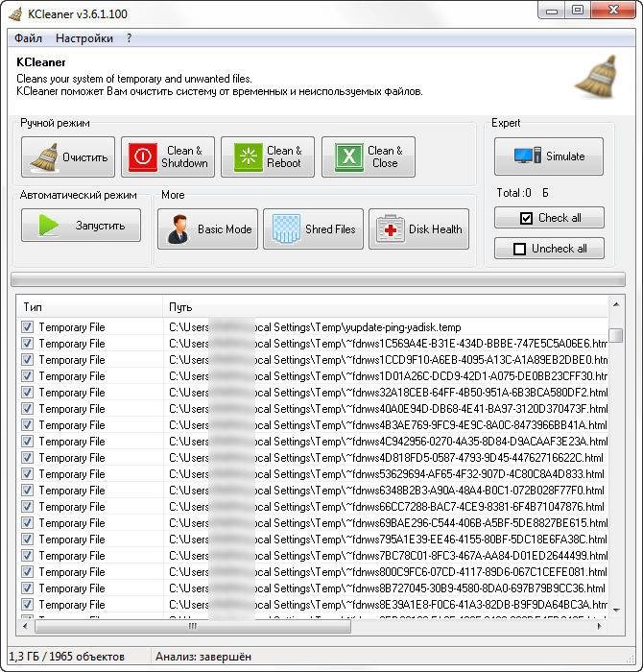Click the Disk Health button label

click(x=436, y=229)
